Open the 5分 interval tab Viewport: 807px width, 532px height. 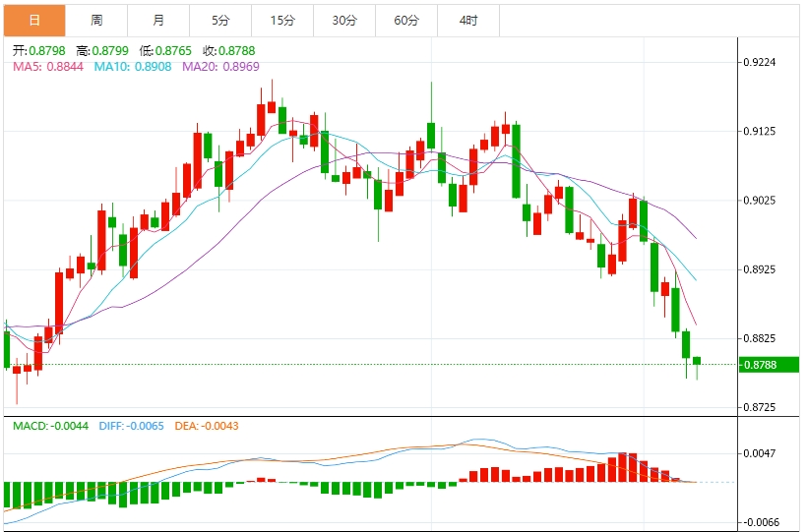[220, 21]
